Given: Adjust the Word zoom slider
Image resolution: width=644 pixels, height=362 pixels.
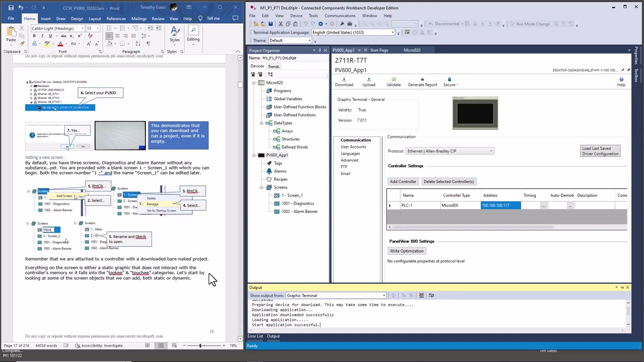Looking at the screenshot, I should [200, 345].
